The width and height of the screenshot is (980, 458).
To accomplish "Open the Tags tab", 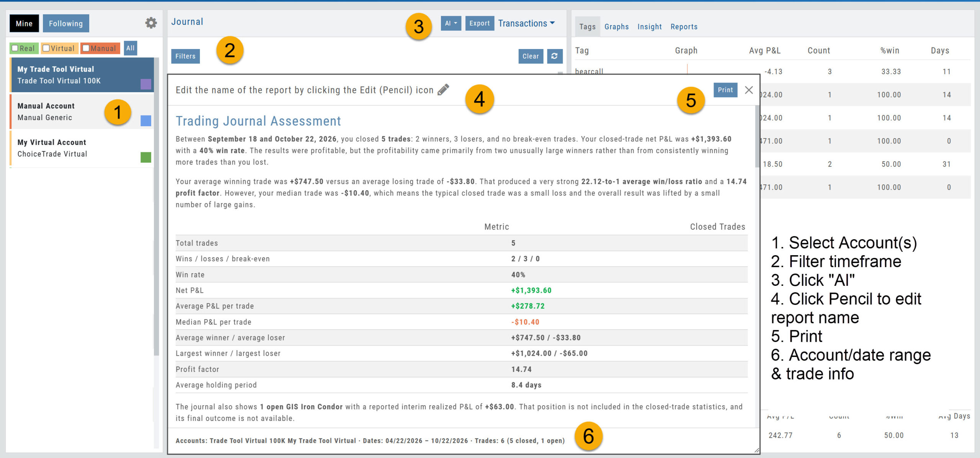I will coord(587,26).
